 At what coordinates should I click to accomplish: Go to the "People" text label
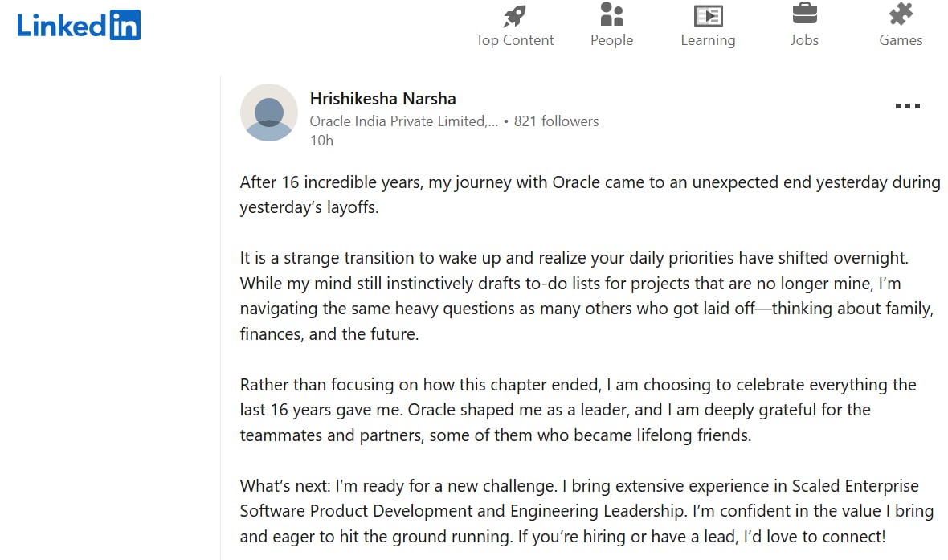(x=611, y=40)
